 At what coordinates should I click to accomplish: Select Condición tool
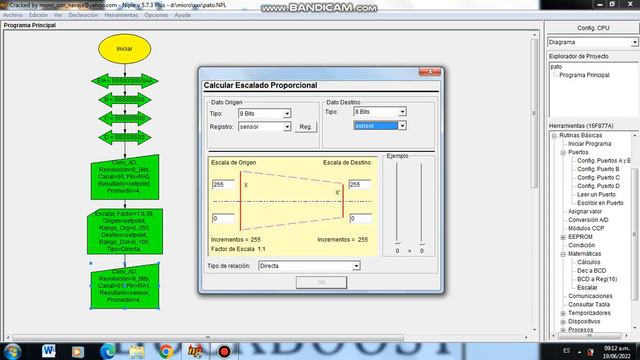coord(581,246)
